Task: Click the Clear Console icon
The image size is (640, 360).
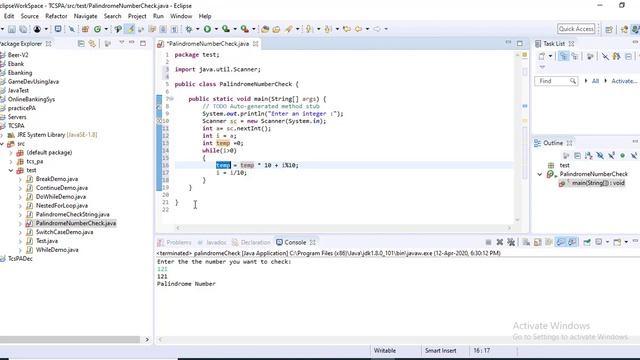Action: (x=526, y=242)
